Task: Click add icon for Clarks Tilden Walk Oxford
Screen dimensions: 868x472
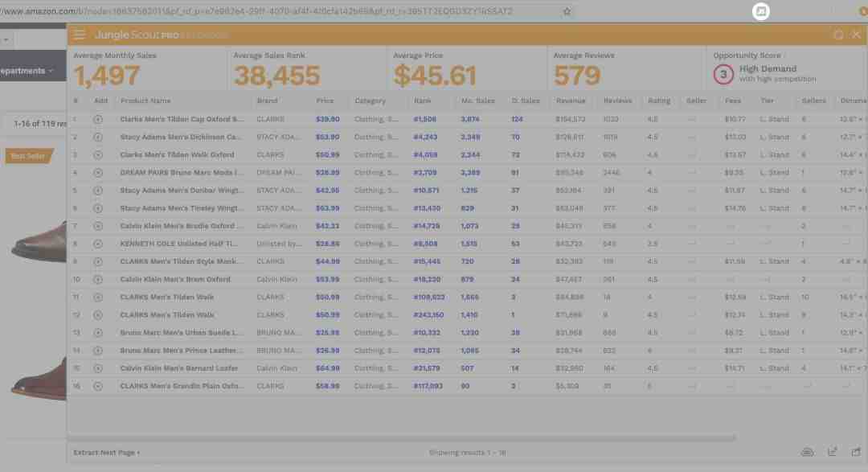Action: click(x=98, y=154)
